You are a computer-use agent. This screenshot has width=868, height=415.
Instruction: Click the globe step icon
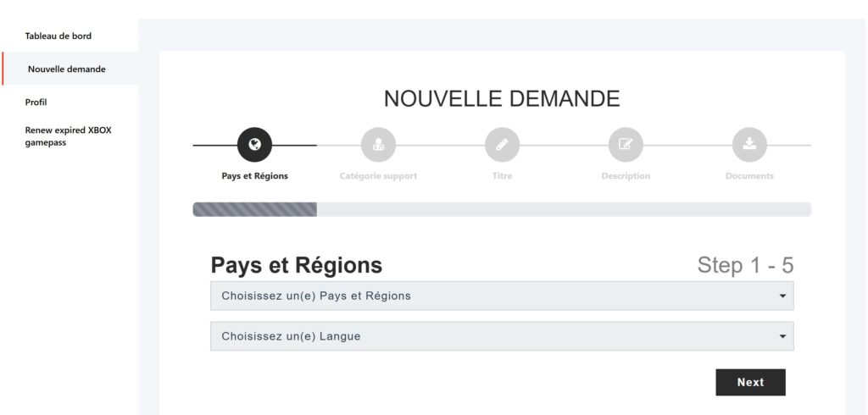[254, 145]
